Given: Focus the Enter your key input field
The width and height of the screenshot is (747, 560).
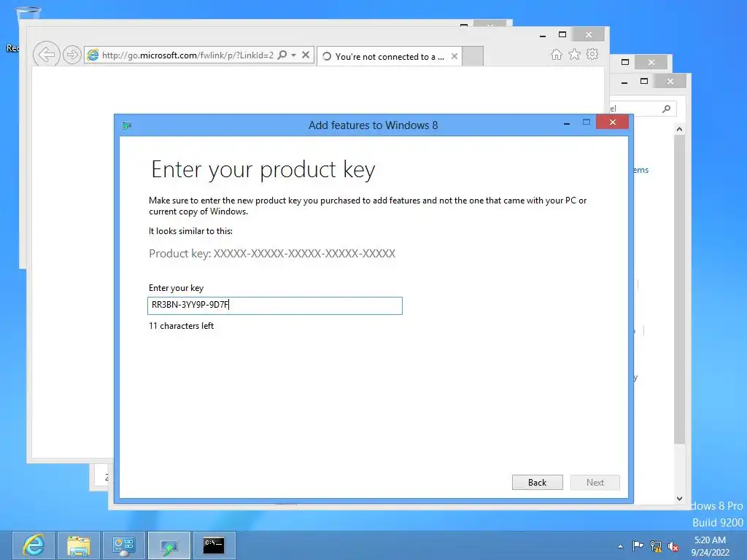Looking at the screenshot, I should click(275, 306).
